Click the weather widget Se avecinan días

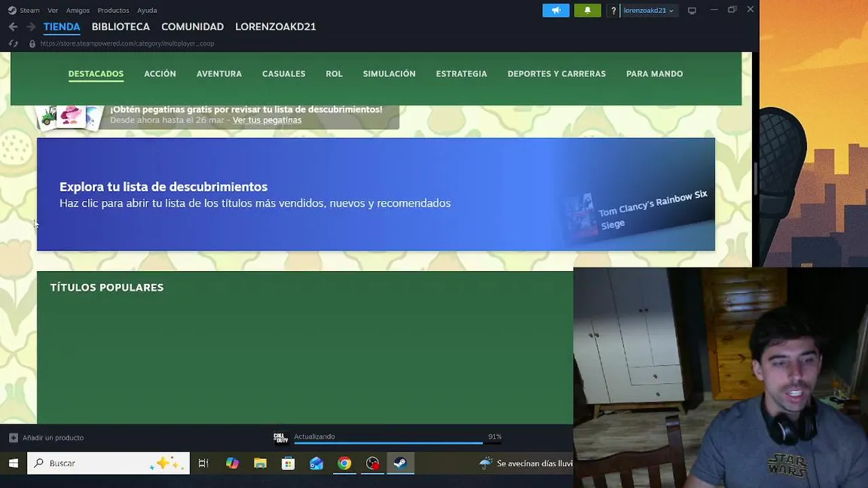[526, 464]
